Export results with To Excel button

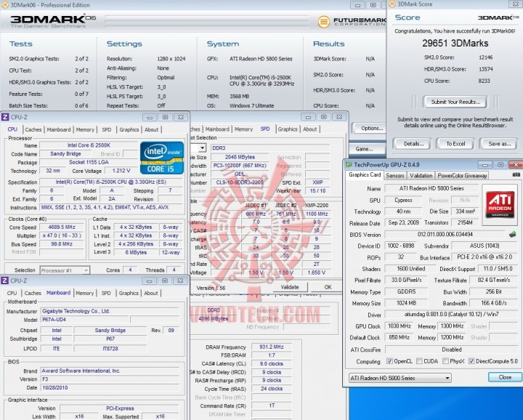tap(455, 144)
